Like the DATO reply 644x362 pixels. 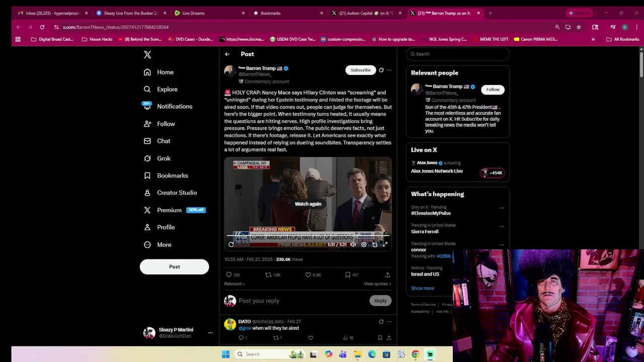[x=310, y=338]
